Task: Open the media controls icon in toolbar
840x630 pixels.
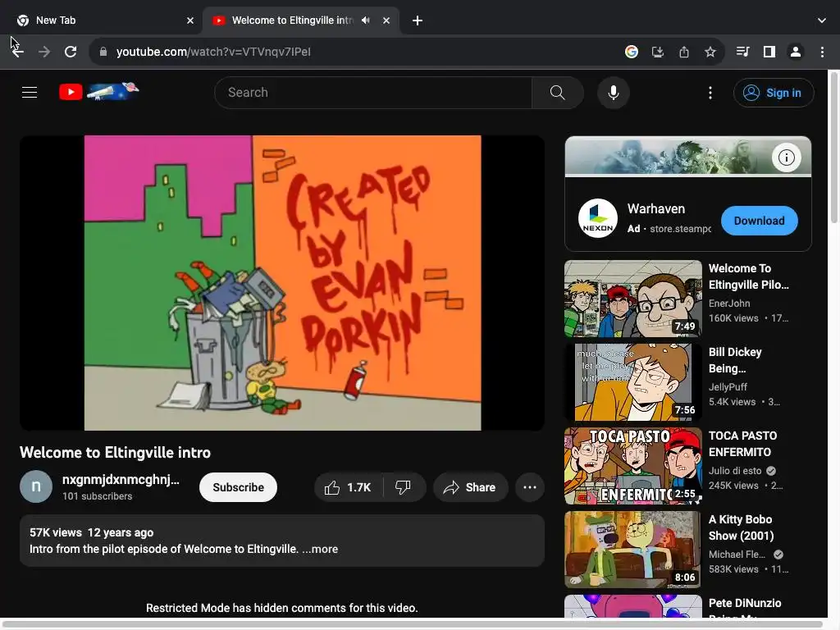Action: pos(742,52)
